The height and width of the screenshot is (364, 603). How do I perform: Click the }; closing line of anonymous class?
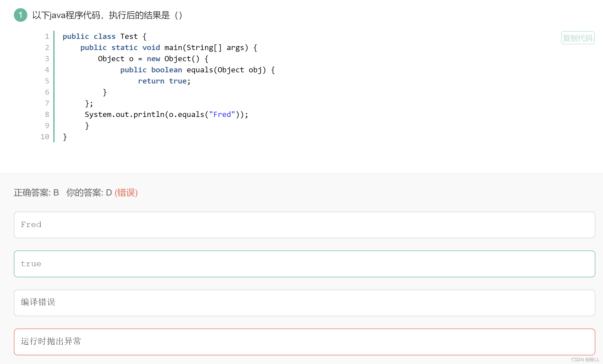(x=89, y=103)
